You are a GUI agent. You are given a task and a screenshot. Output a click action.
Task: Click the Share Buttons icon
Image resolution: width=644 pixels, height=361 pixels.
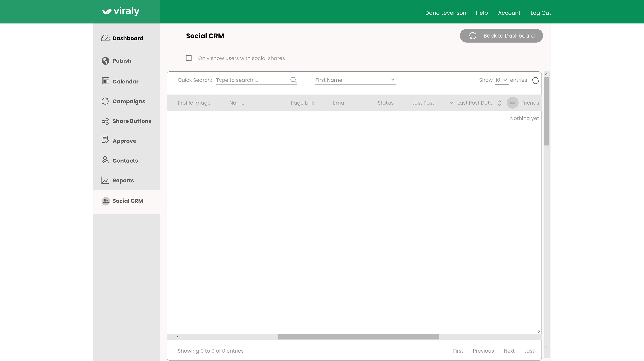[x=105, y=121]
